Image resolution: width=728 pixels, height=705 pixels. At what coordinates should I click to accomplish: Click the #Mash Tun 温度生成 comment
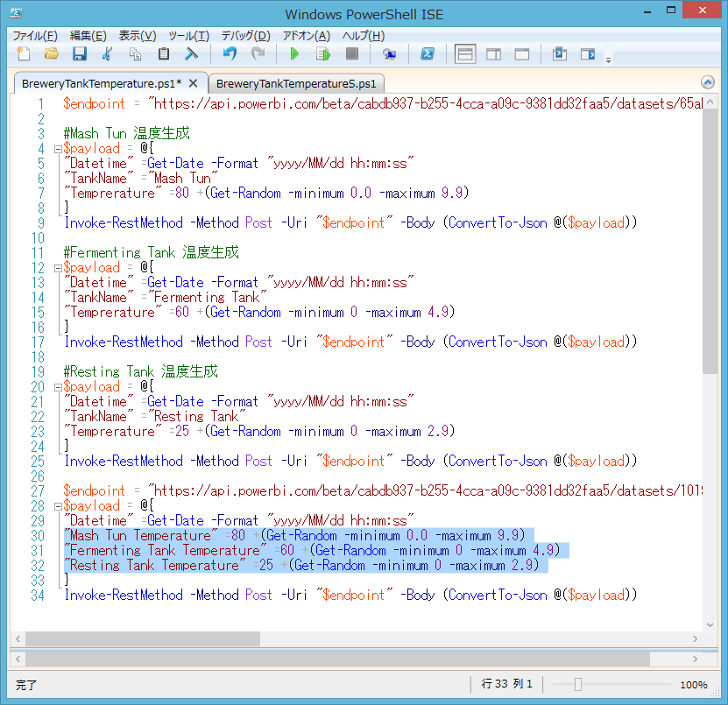pyautogui.click(x=127, y=134)
